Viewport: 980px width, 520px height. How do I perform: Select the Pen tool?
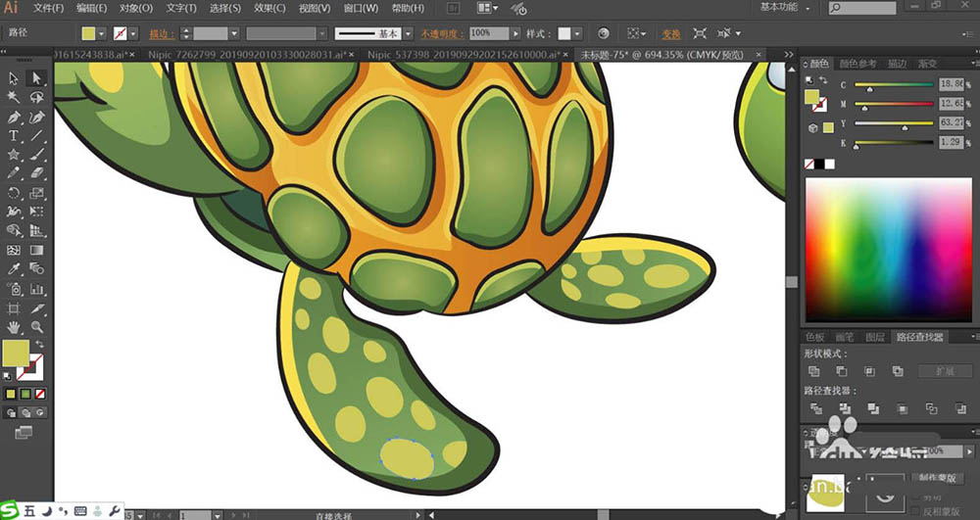14,117
